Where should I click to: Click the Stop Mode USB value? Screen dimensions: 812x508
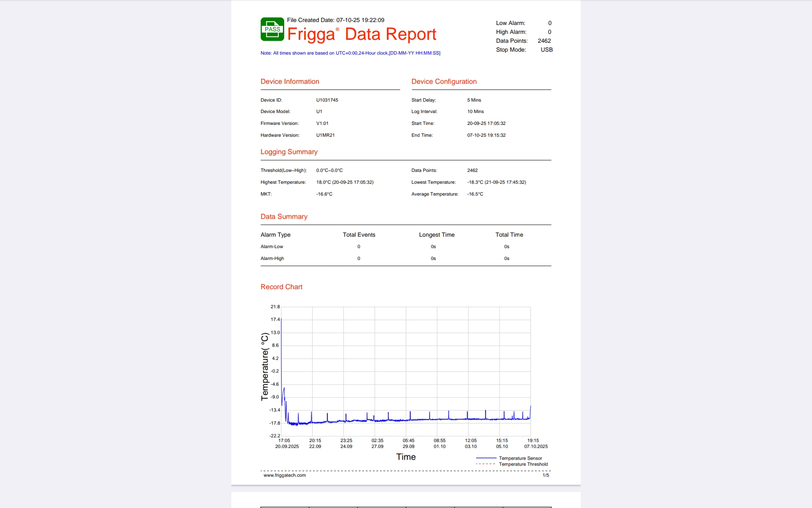(546, 50)
